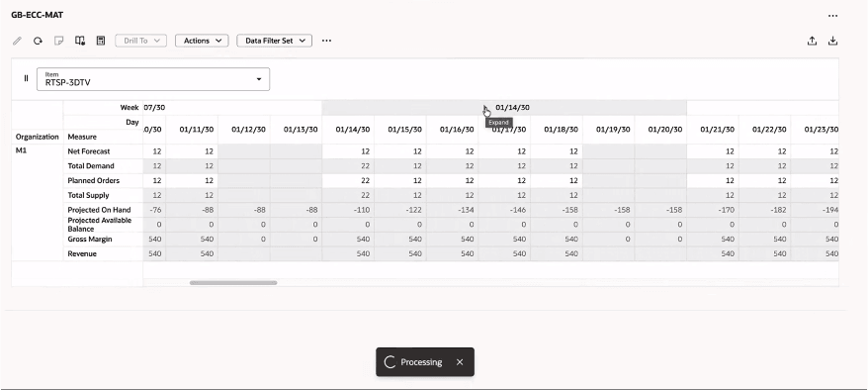Click the Measure column header
The height and width of the screenshot is (390, 868).
[x=82, y=137]
